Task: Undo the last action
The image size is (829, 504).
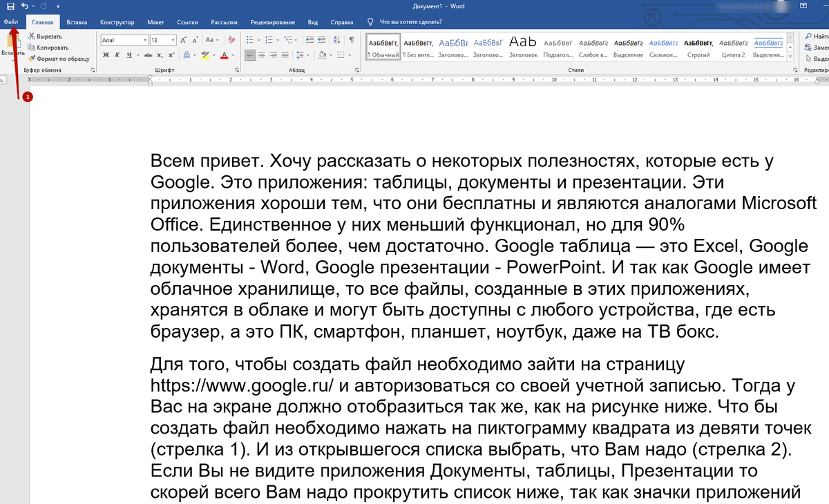Action: pos(24,6)
